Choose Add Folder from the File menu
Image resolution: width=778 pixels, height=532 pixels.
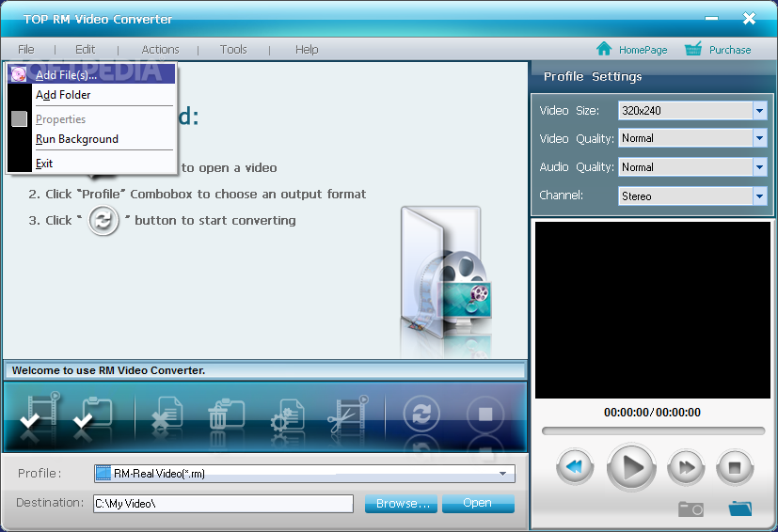click(91, 95)
